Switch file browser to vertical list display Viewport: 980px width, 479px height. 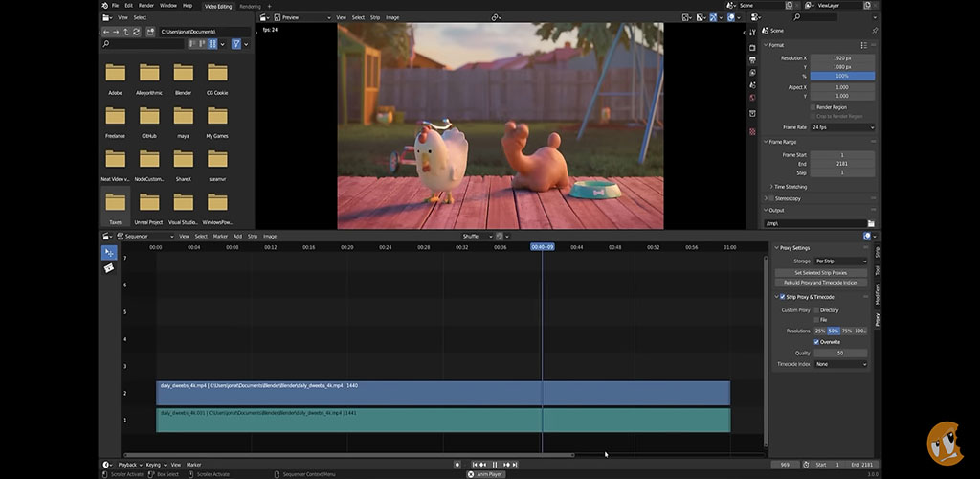coord(192,44)
